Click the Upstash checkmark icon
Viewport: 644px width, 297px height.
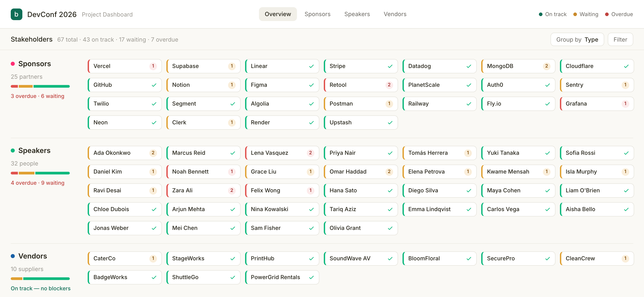click(390, 123)
